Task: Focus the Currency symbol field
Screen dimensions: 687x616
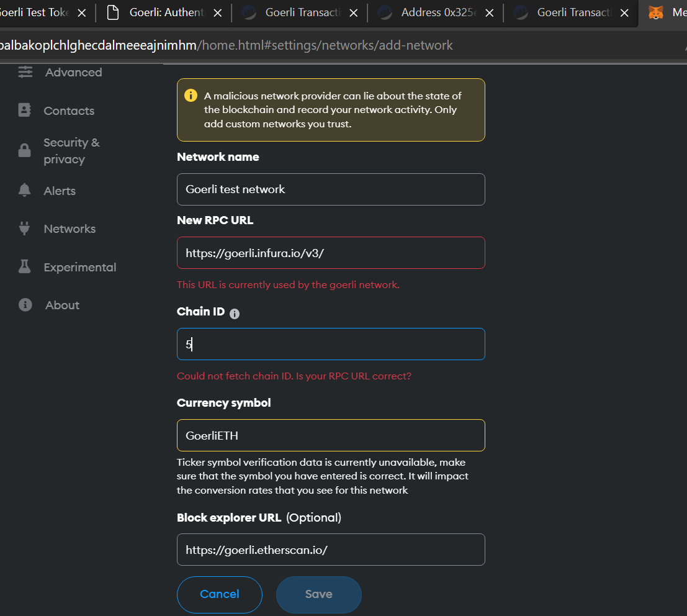Action: [x=331, y=435]
